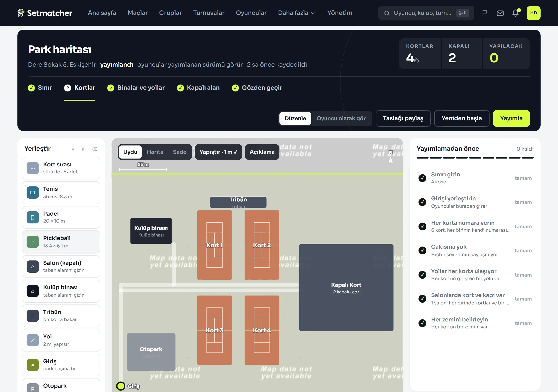Select the Tenis court tool icon
Image resolution: width=558 pixels, height=392 pixels.
(x=32, y=193)
